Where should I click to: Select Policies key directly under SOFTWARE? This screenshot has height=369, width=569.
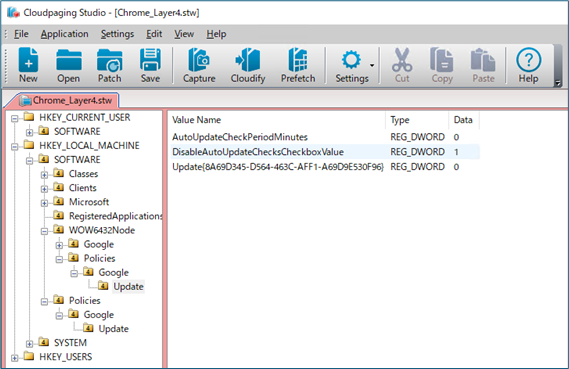coord(85,300)
